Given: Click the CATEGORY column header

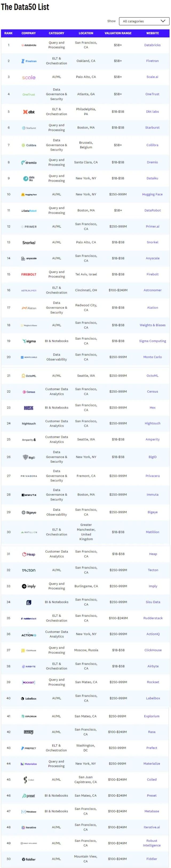Looking at the screenshot, I should (56, 33).
